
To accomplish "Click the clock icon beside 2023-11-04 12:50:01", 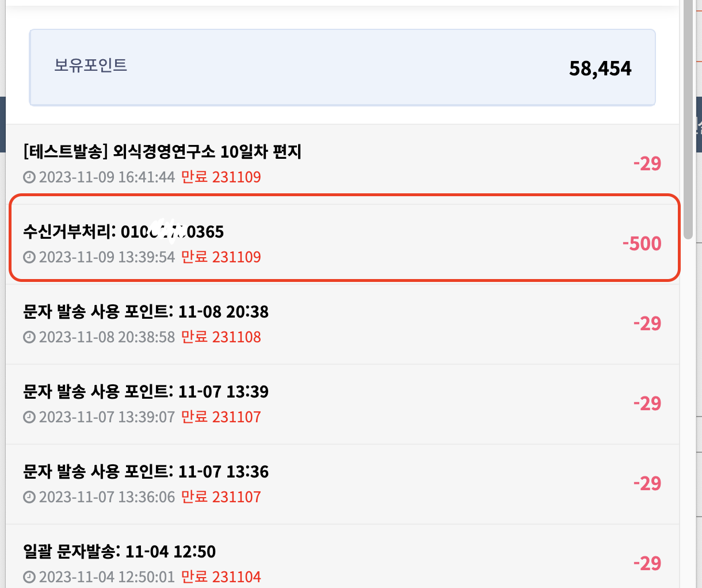I will pos(29,577).
